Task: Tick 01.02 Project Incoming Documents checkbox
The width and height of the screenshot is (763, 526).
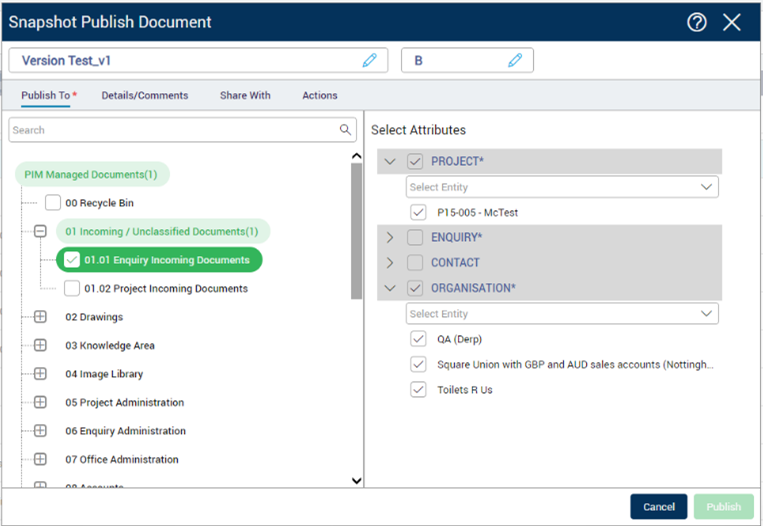Action: 72,289
